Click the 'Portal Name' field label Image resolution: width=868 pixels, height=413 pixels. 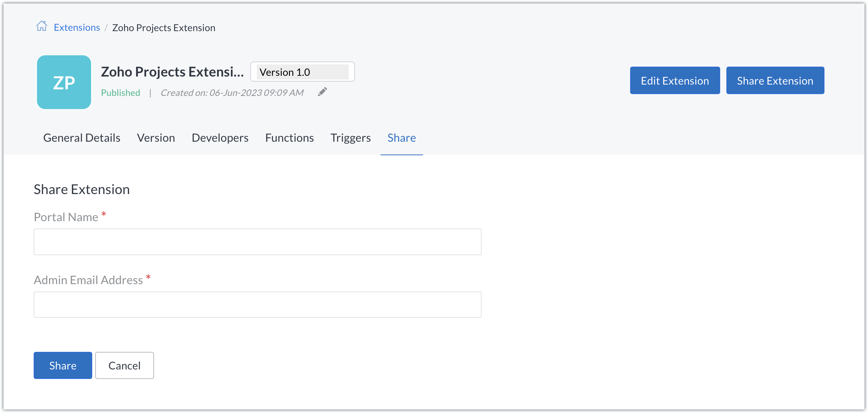66,217
